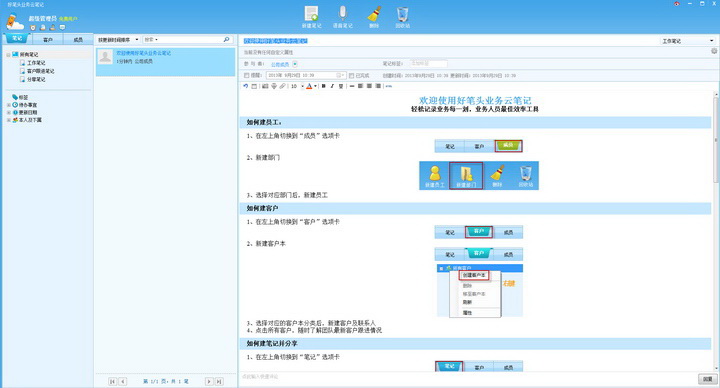
Task: Open the font color dropdown arrow
Action: [x=315, y=86]
